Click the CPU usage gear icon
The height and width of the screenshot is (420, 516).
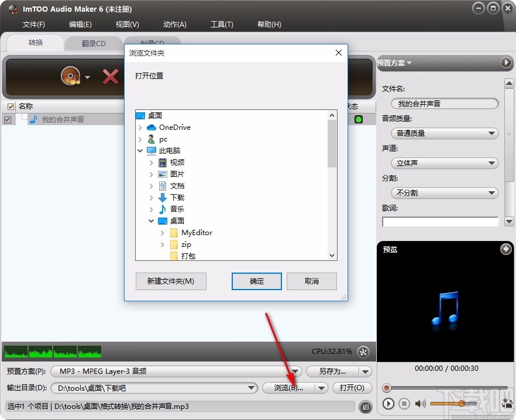tap(363, 352)
